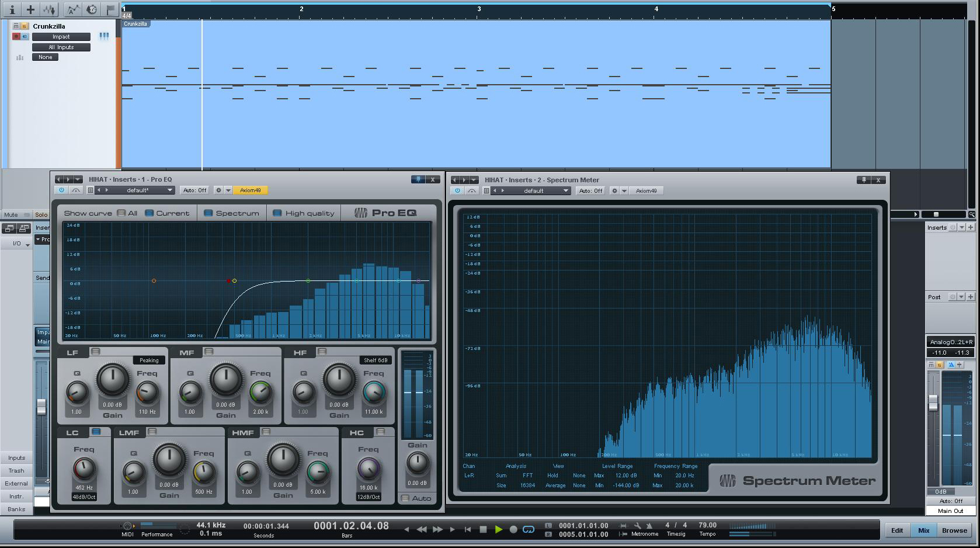The image size is (980, 548).
Task: Record-arm the Crunkzilla track
Action: click(16, 36)
